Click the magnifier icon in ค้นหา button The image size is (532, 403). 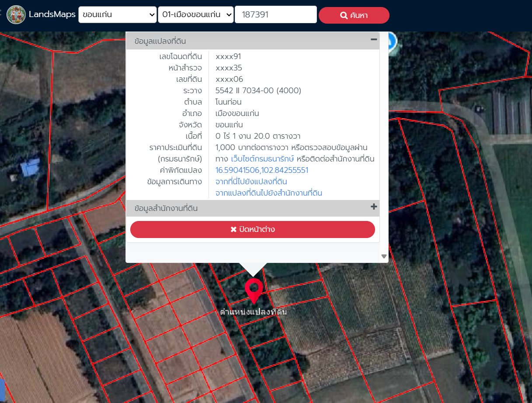click(x=344, y=15)
